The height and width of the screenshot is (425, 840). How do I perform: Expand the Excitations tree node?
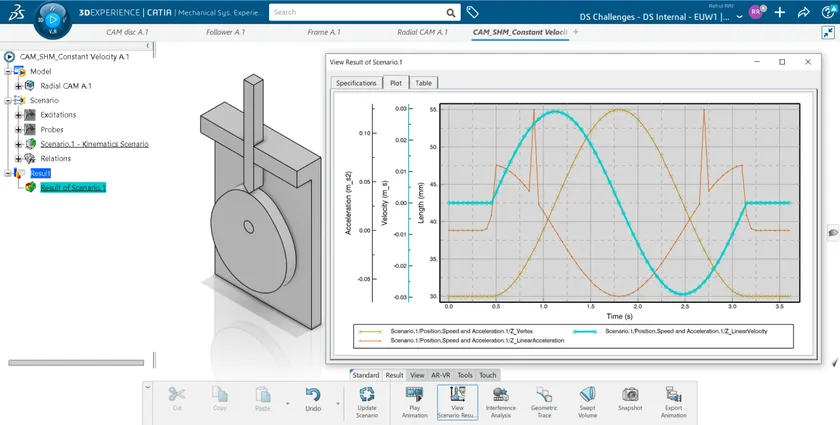18,115
